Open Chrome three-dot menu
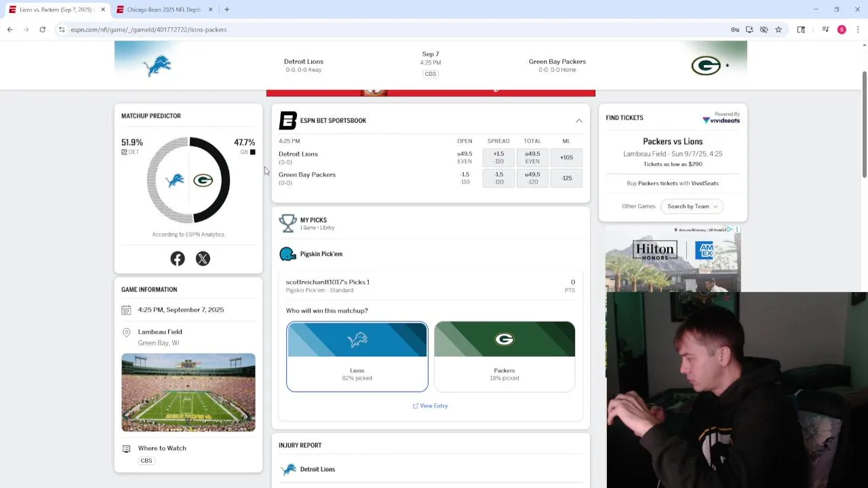This screenshot has height=488, width=868. point(858,29)
